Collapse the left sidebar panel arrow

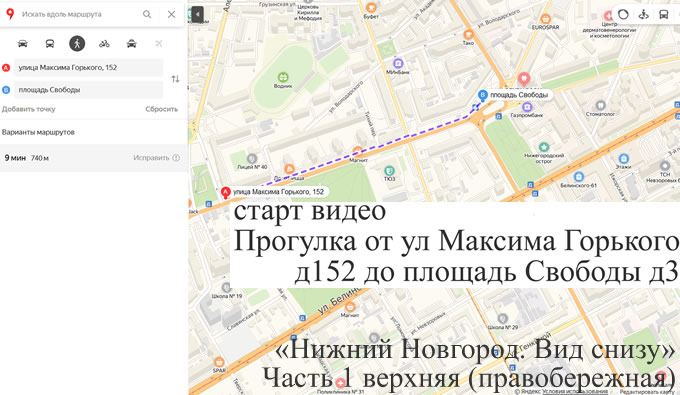[x=197, y=14]
